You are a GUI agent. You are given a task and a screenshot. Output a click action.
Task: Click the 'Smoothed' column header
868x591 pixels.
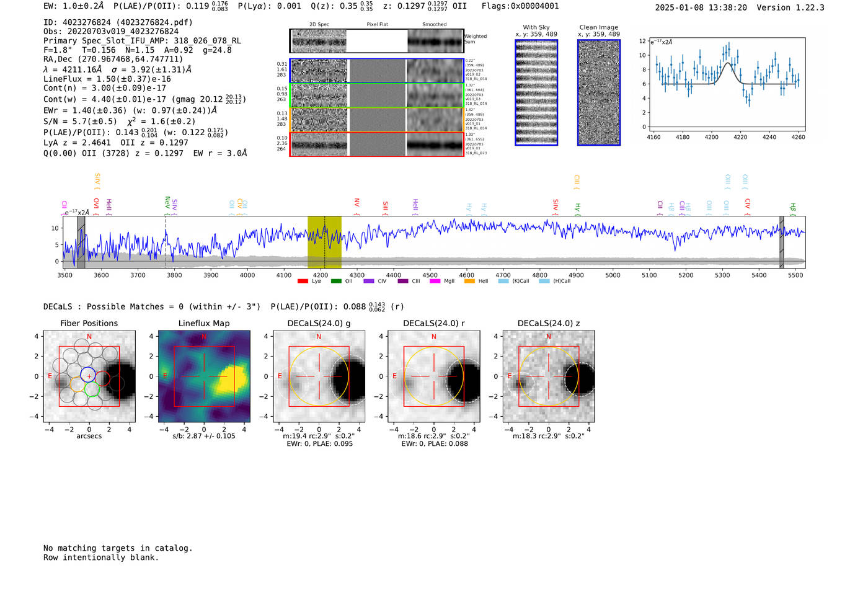click(x=435, y=25)
